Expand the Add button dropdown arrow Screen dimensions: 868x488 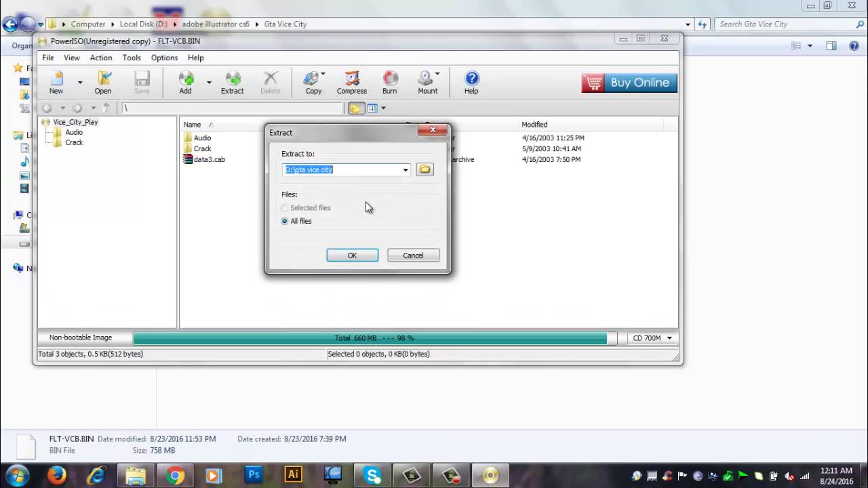(x=209, y=81)
